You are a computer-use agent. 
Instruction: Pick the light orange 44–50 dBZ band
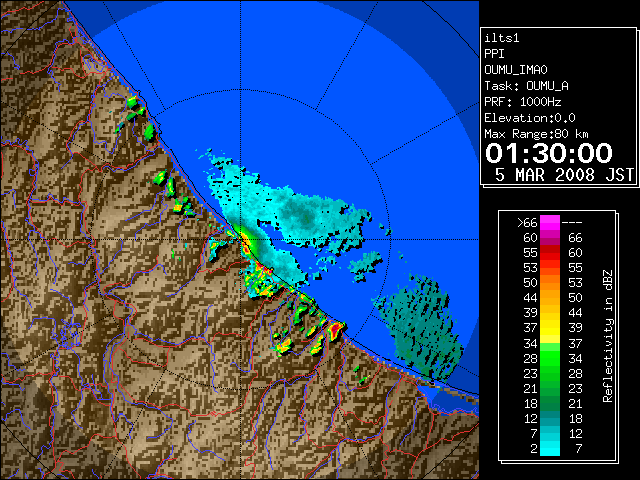click(x=550, y=298)
